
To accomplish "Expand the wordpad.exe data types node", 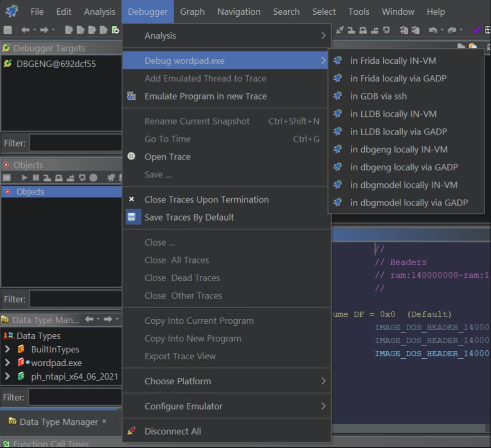I will [7, 363].
